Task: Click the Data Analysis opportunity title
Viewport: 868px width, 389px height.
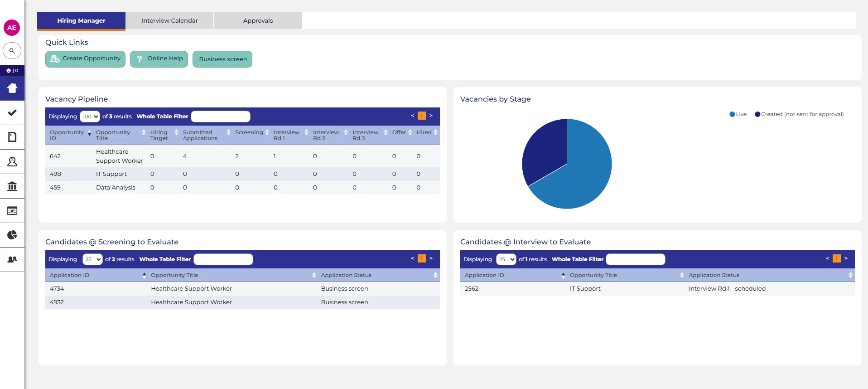Action: point(116,188)
